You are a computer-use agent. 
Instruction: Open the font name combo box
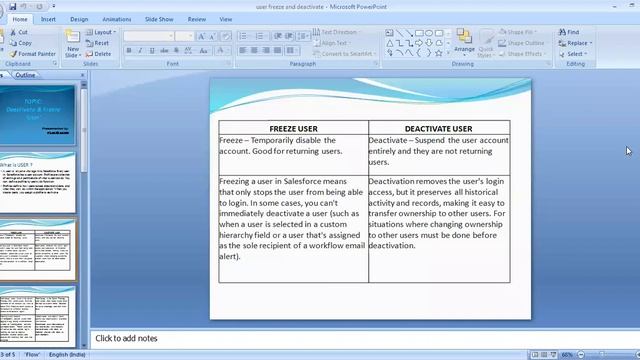(149, 36)
